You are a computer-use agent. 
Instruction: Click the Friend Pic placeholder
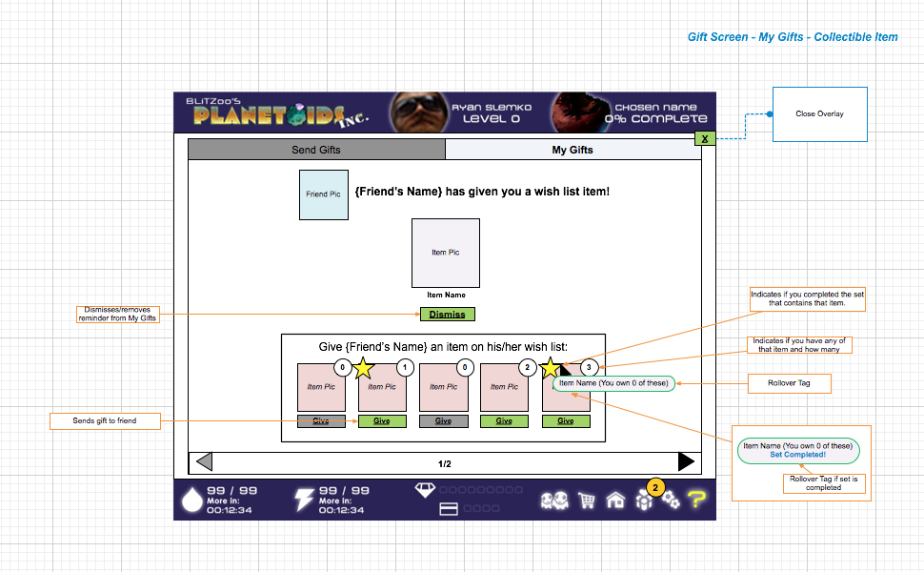point(324,194)
